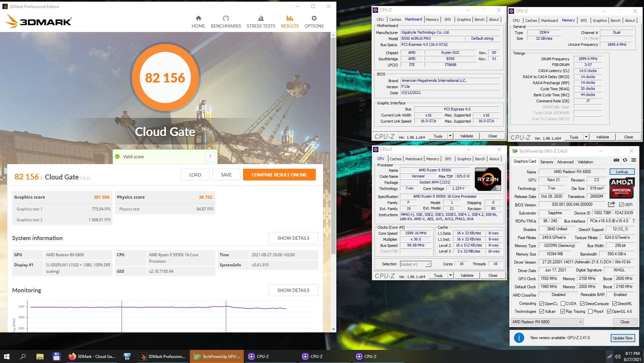Click LOAD button in 3DMark

[x=195, y=175]
